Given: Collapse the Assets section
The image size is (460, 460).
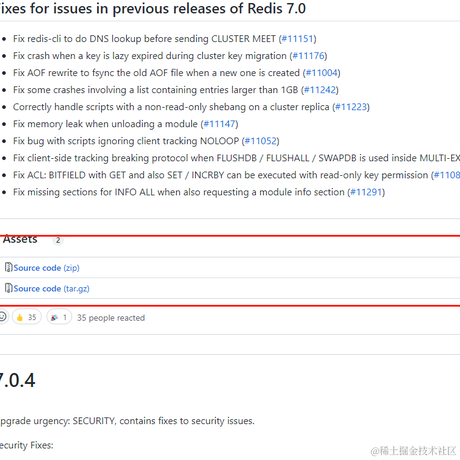Looking at the screenshot, I should 20,239.
